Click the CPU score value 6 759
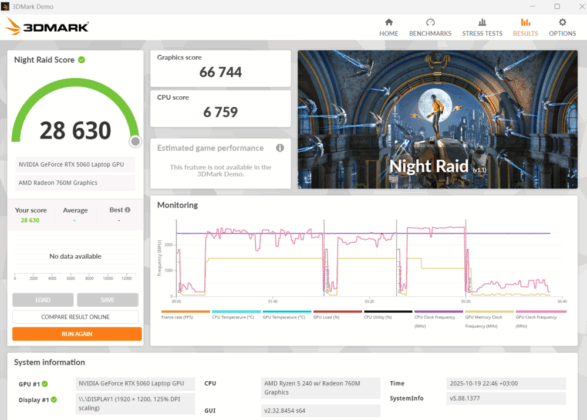The image size is (587, 420). (220, 112)
